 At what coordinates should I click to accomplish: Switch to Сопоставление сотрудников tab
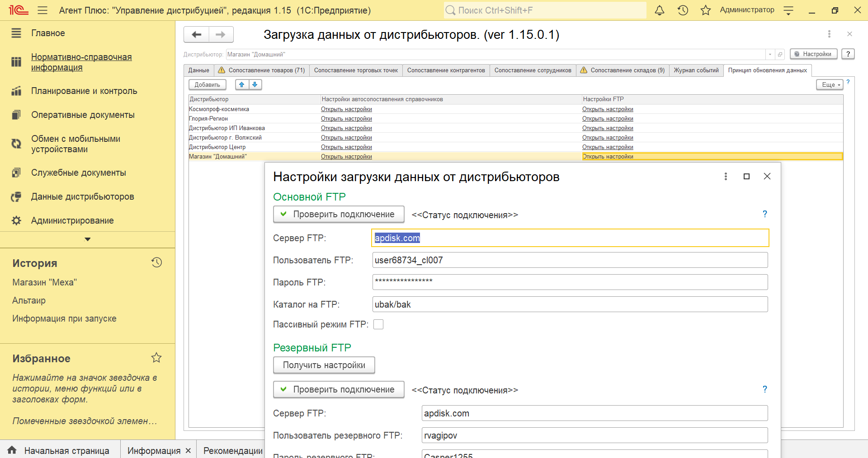coord(533,70)
